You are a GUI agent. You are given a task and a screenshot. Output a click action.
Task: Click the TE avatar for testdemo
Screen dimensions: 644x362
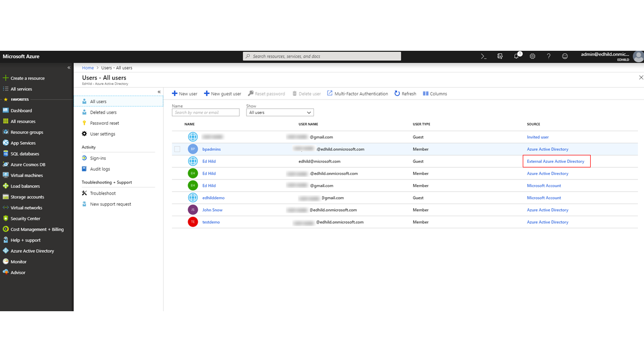(193, 222)
